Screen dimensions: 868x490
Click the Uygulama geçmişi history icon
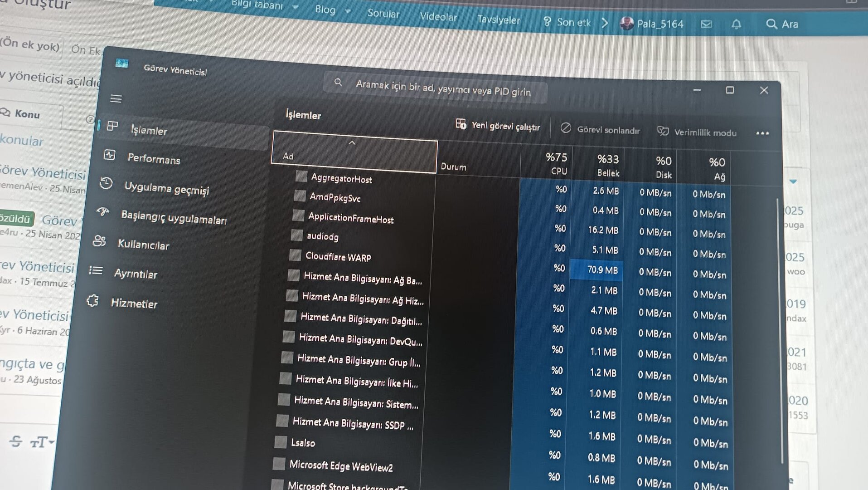point(106,183)
